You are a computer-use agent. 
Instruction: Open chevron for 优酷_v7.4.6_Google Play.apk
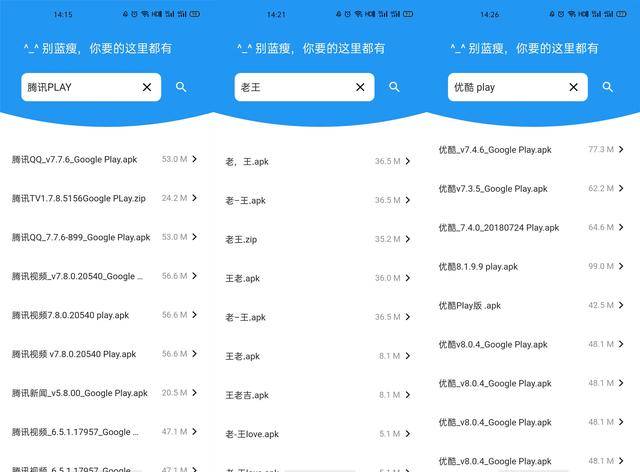pyautogui.click(x=621, y=149)
